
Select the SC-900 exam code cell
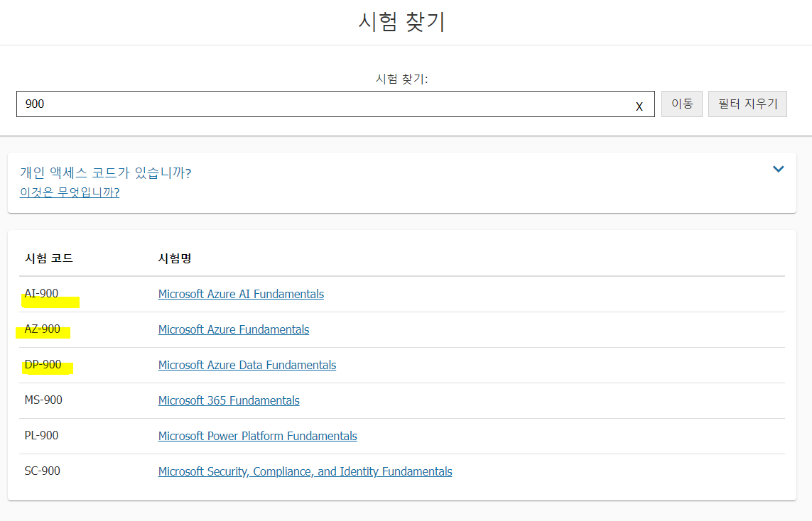(x=43, y=471)
